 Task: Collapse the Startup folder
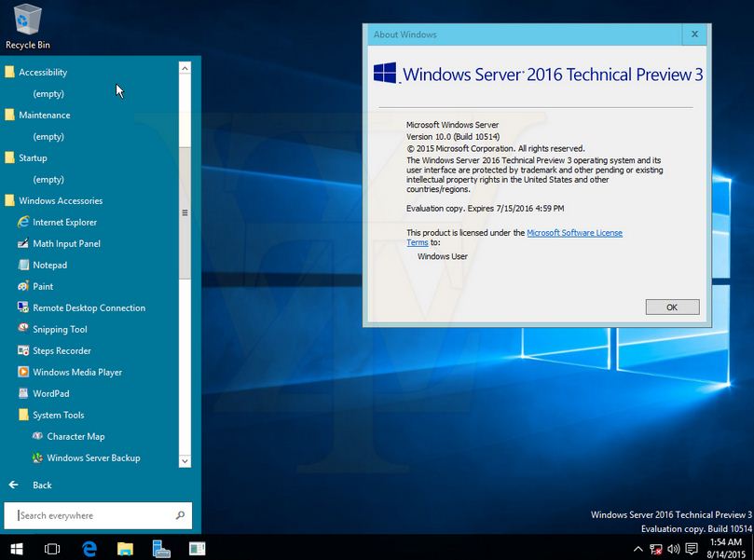[x=26, y=157]
